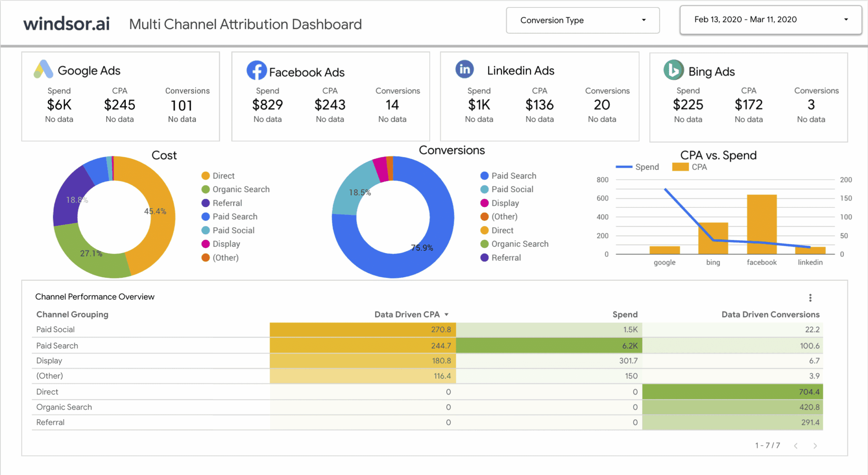Click the previous page arrow on the table

[x=796, y=445]
